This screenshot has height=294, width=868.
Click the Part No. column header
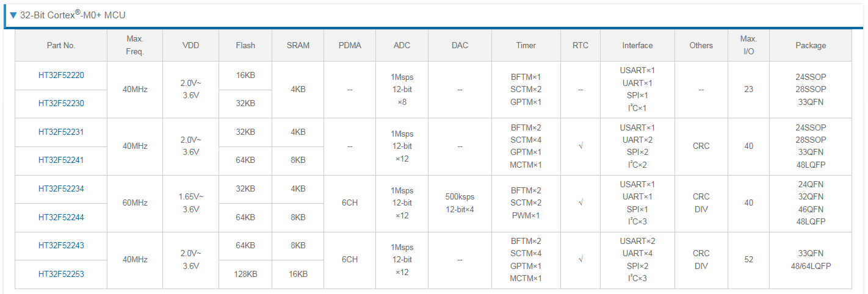[61, 45]
